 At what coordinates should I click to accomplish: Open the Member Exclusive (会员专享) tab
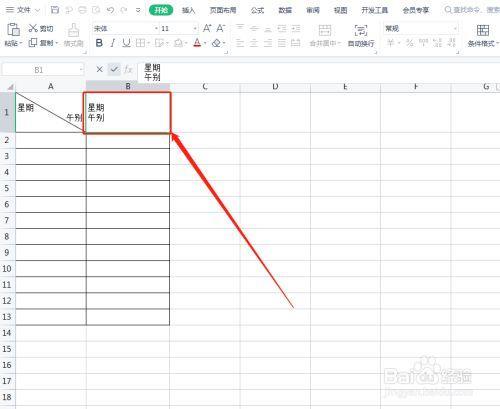pyautogui.click(x=416, y=10)
